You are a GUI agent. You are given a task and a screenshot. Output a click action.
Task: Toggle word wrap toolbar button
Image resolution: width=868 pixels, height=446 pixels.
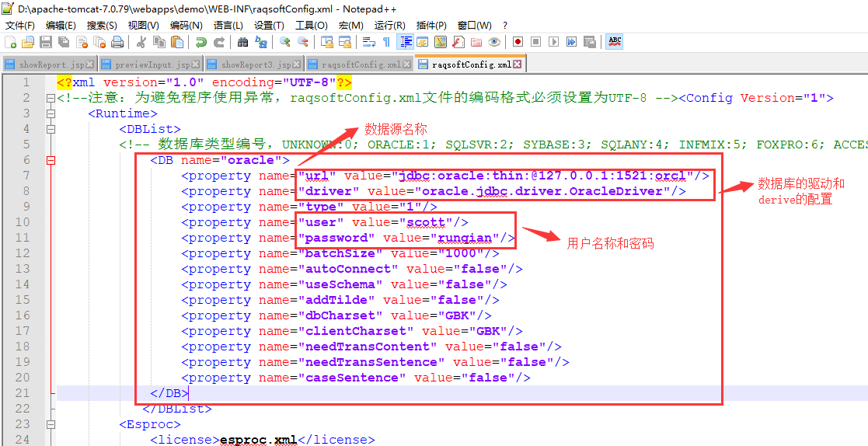click(x=368, y=41)
